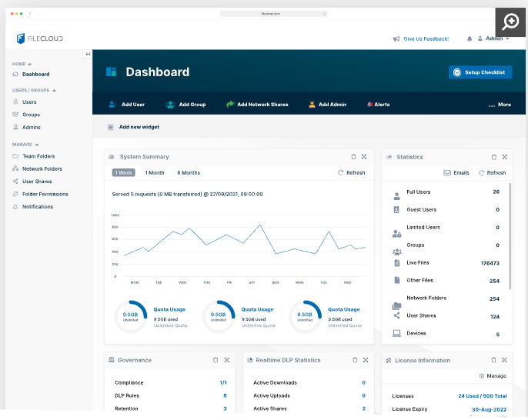This screenshot has width=528, height=420.
Task: Remove the Statistics widget using trash icon
Action: pos(494,157)
